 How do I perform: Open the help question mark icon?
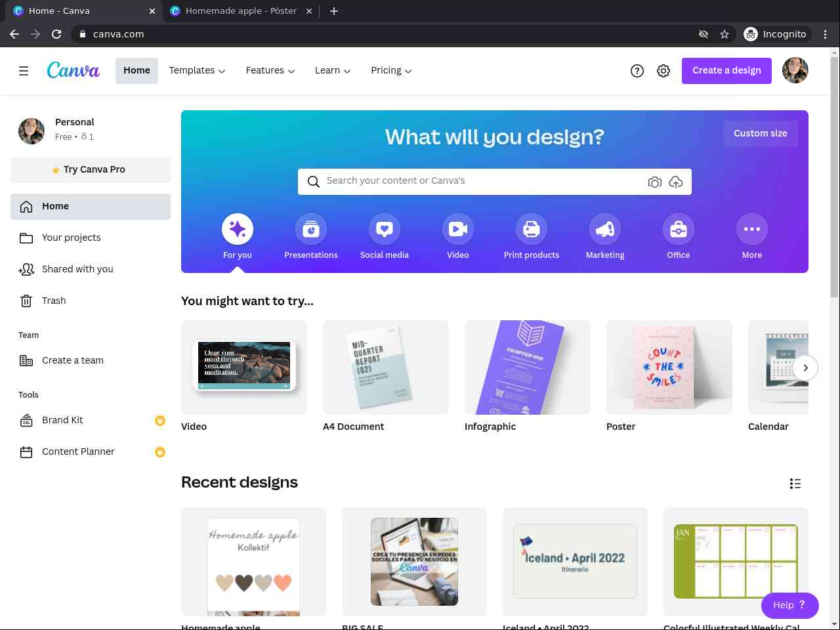(x=637, y=71)
